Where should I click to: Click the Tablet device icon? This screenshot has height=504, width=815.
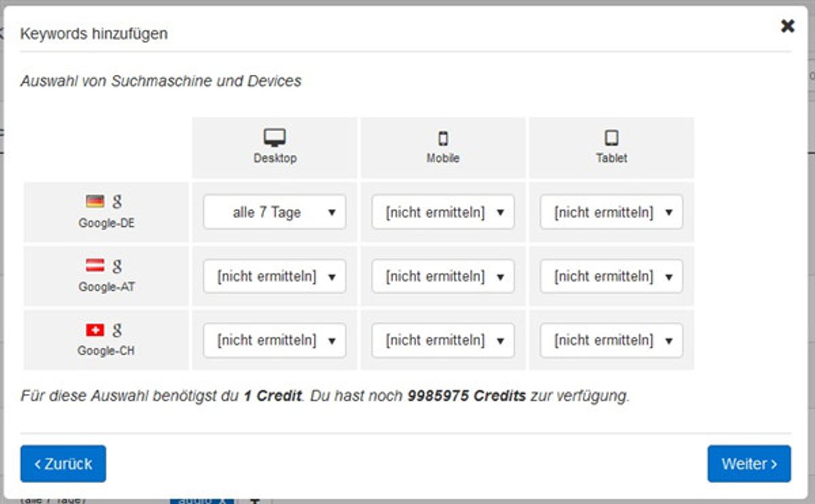coord(611,139)
